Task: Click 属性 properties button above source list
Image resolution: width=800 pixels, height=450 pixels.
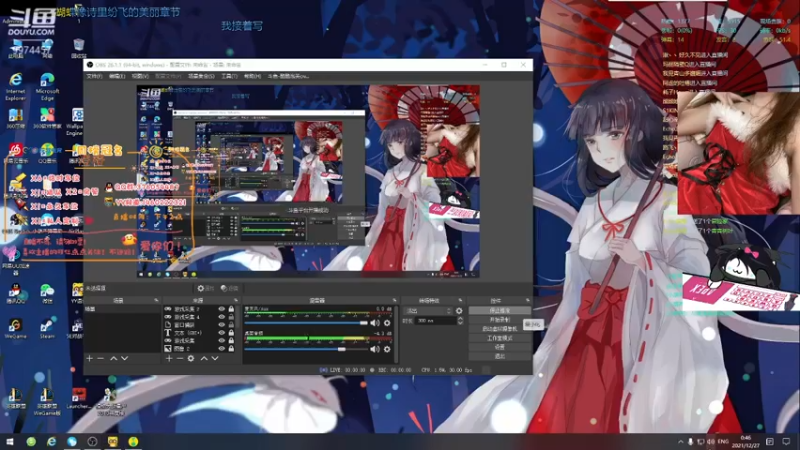Action: [206, 288]
